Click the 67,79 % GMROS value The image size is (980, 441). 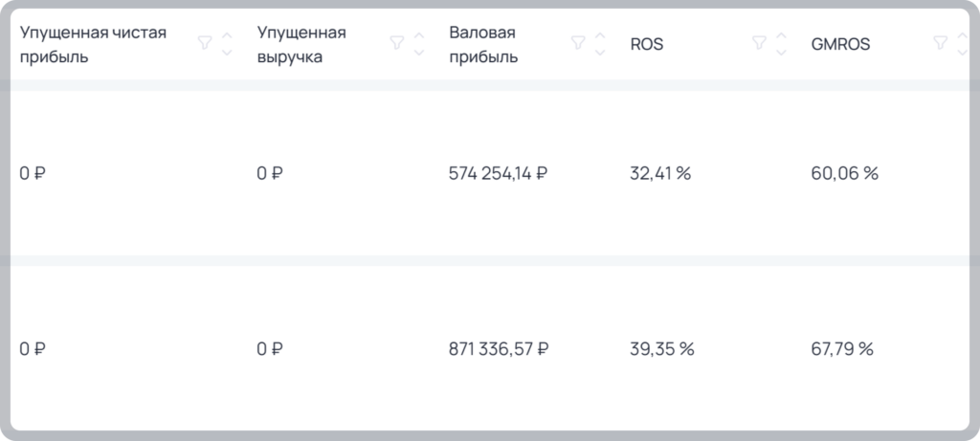tap(842, 348)
